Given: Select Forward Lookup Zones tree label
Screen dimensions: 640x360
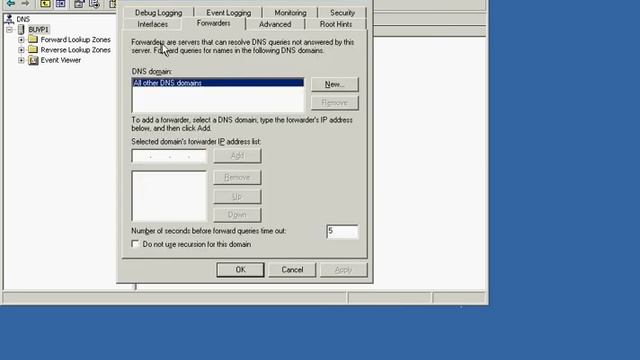Looking at the screenshot, I should click(x=76, y=40).
